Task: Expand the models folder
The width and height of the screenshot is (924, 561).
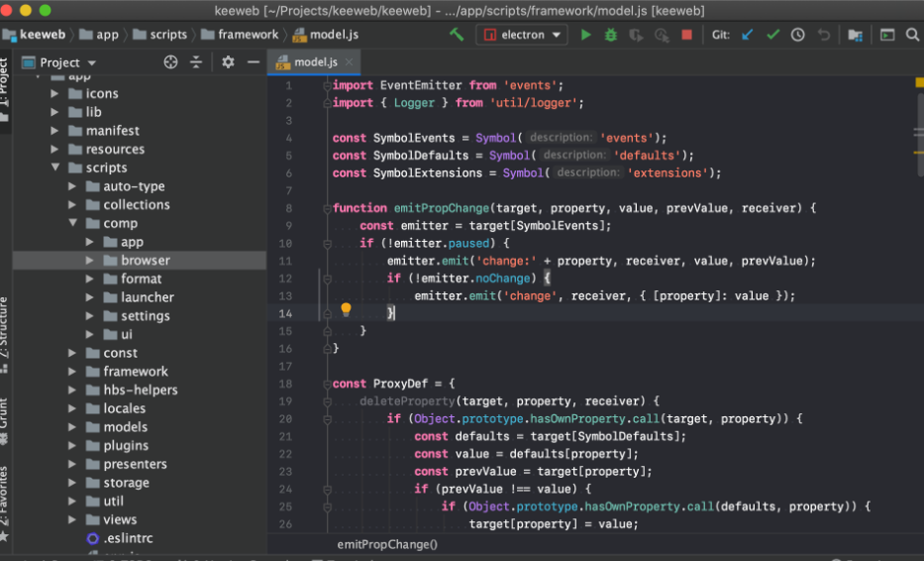Action: tap(72, 427)
